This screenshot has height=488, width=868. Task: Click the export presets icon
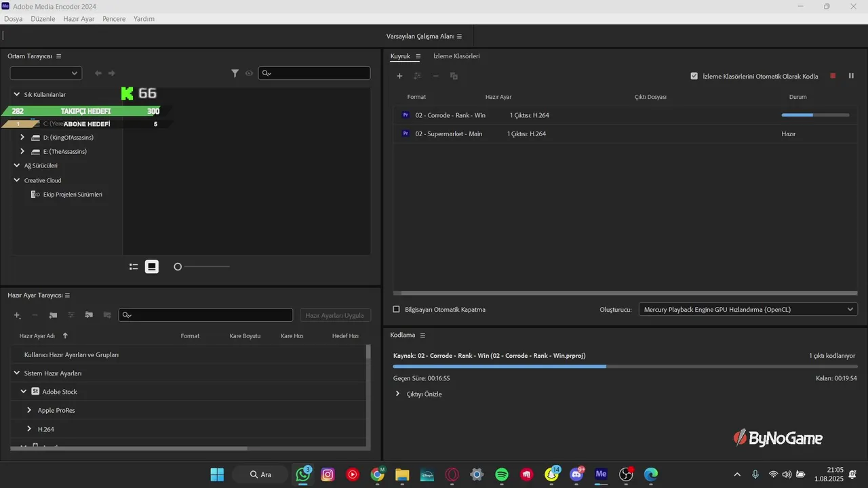point(107,315)
